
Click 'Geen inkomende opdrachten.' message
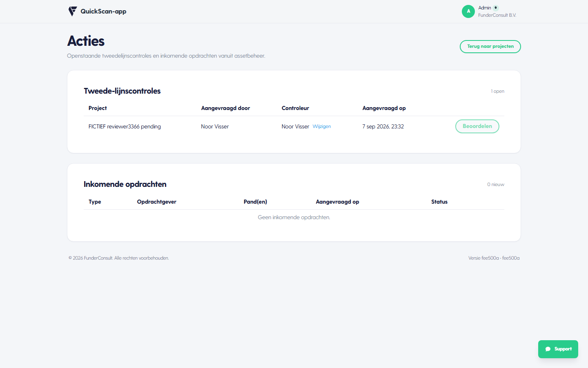pyautogui.click(x=294, y=218)
